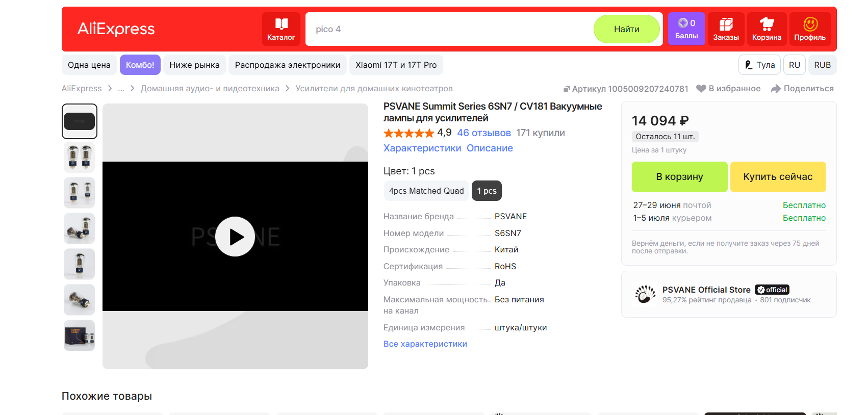Click the Найти search button

tap(627, 29)
